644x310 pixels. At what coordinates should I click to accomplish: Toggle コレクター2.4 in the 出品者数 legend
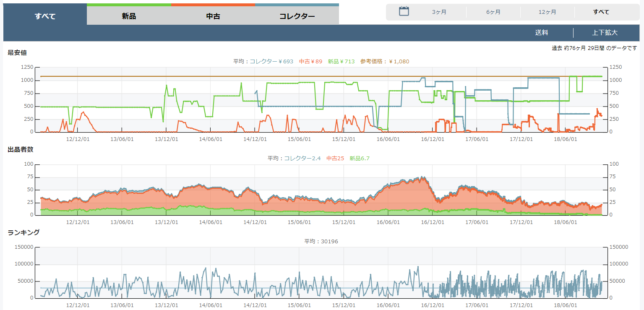click(x=302, y=159)
